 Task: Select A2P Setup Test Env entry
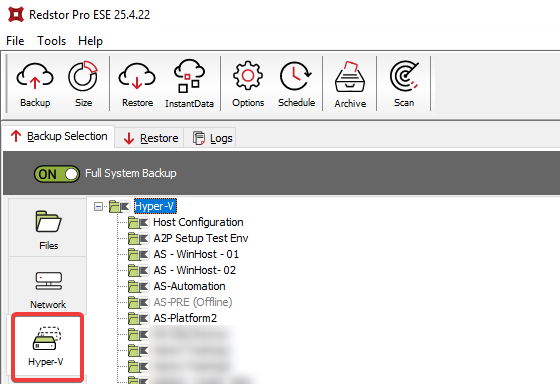pyautogui.click(x=201, y=238)
